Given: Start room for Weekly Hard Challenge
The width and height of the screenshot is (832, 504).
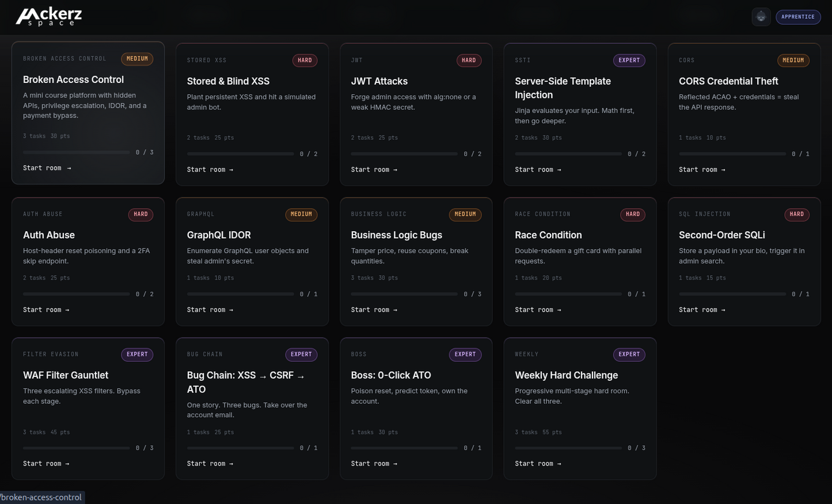Looking at the screenshot, I should (538, 464).
